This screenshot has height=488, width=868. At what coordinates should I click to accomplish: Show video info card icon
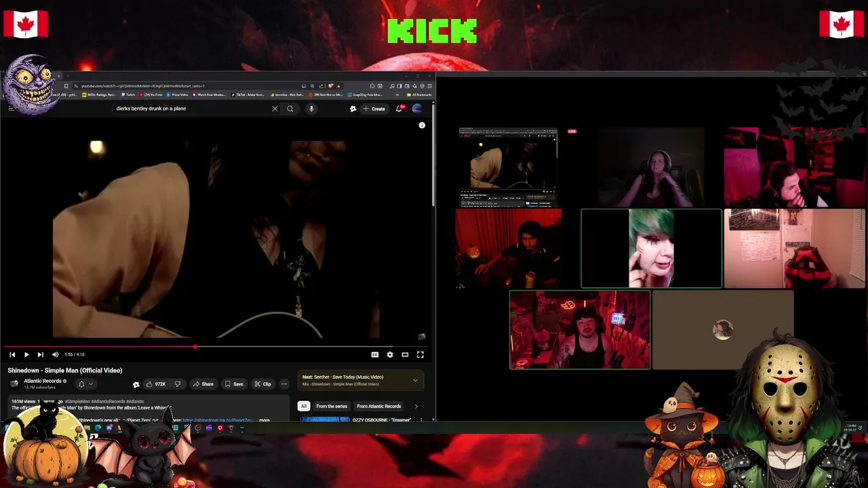(422, 125)
